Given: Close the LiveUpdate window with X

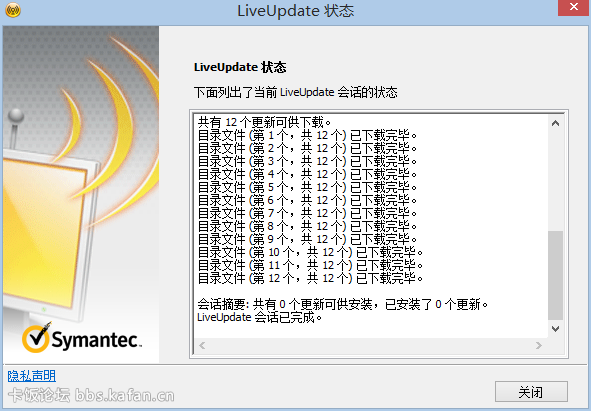Looking at the screenshot, I should coord(574,7).
